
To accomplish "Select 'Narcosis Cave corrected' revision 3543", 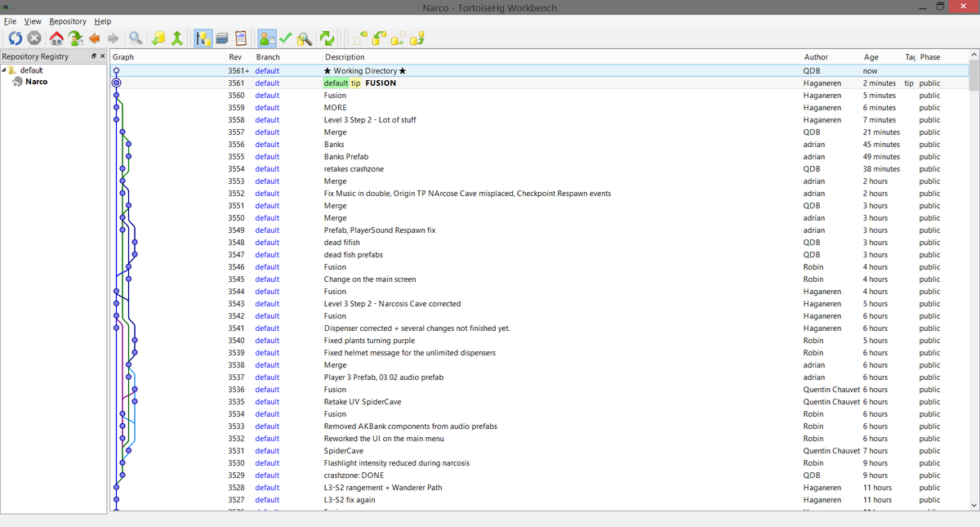I will [539, 304].
